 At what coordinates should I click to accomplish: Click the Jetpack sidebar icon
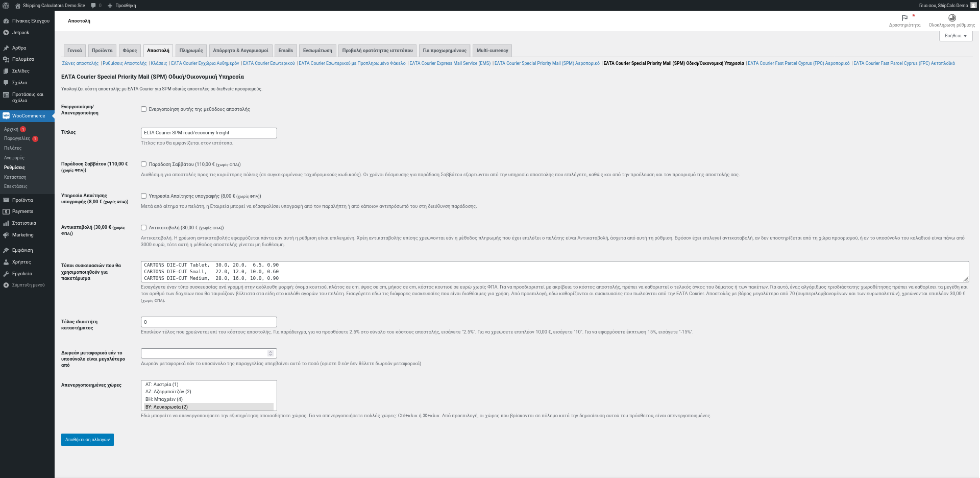(6, 33)
